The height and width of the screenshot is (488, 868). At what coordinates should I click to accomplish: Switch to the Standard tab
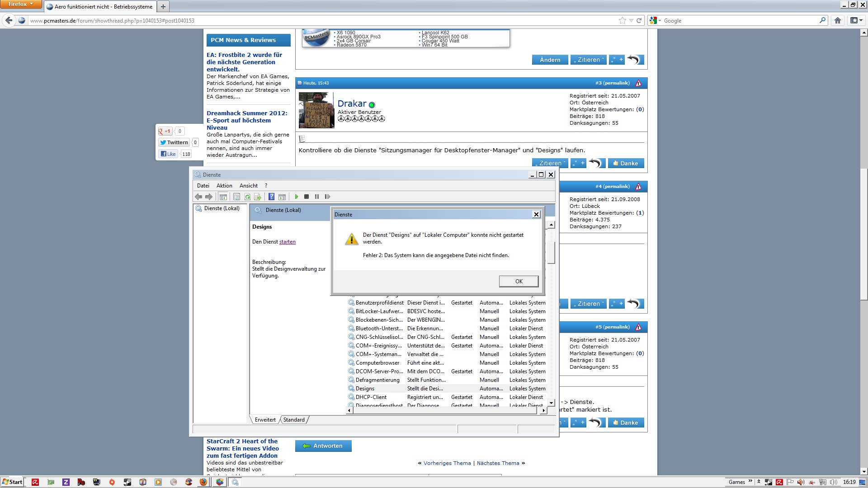coord(294,420)
